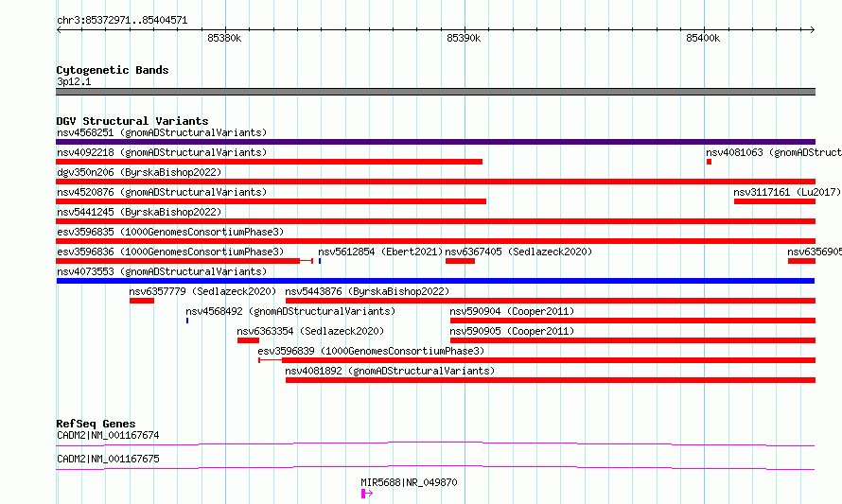
Task: Select the nsv3117161 (Lu2017) variant bar
Action: (x=774, y=201)
